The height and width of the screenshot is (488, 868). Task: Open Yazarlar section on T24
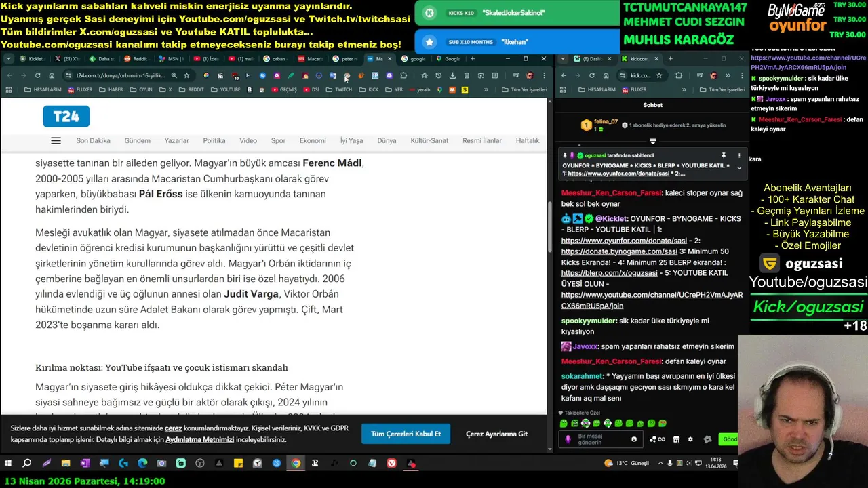(x=176, y=141)
